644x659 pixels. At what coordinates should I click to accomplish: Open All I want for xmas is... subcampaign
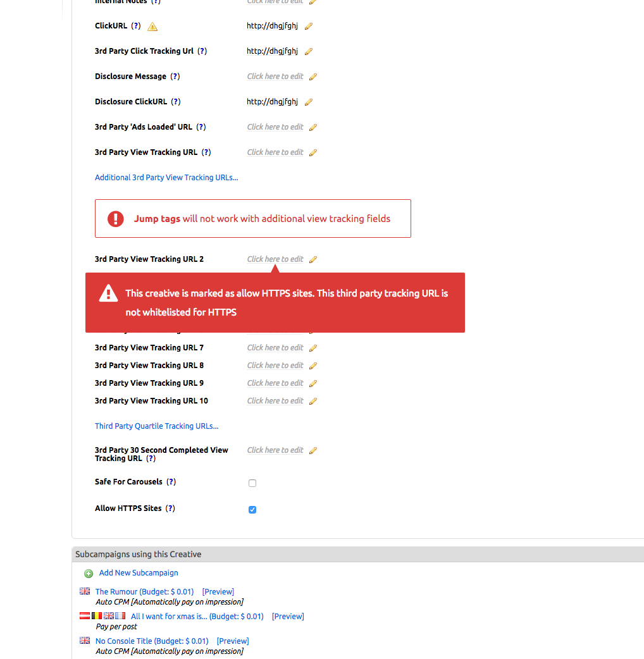click(x=197, y=617)
